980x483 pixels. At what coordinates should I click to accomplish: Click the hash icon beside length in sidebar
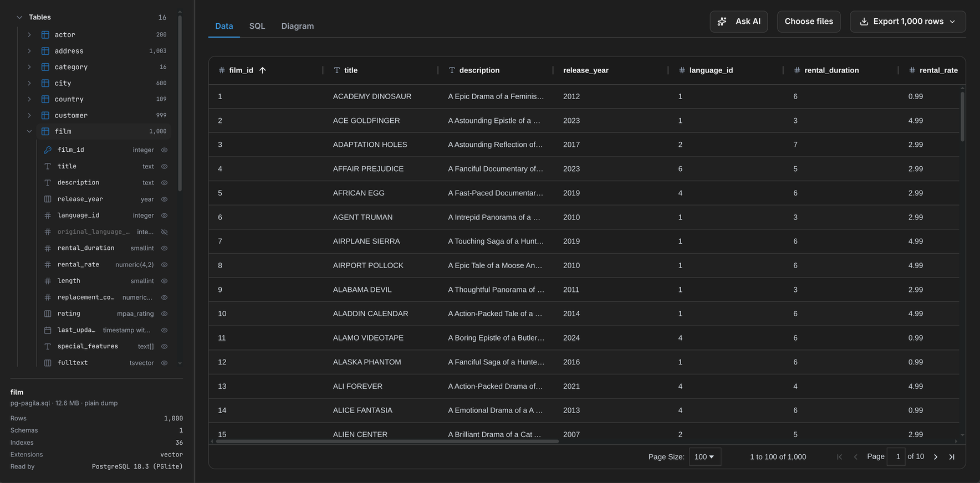coord(48,281)
